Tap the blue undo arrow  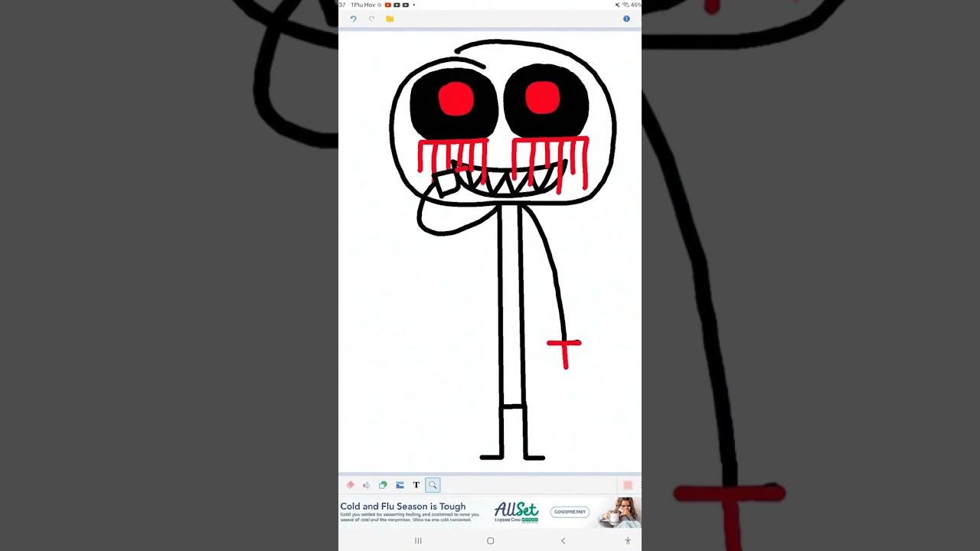click(353, 19)
